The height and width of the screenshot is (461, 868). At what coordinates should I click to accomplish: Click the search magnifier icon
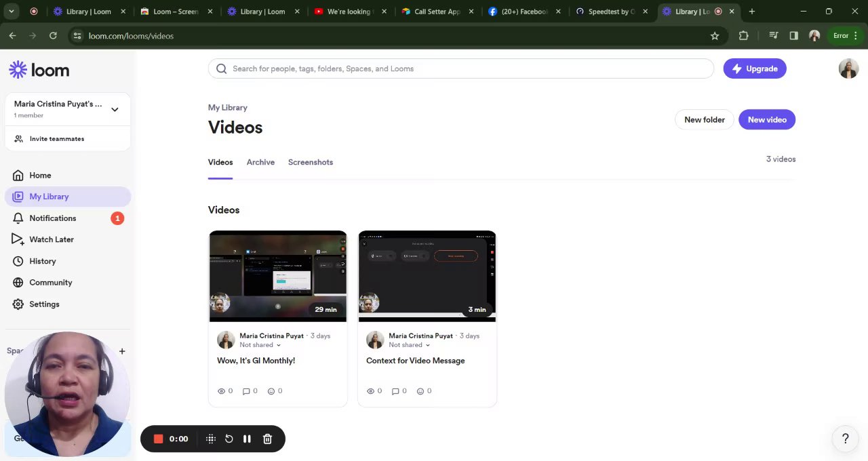[x=221, y=68]
